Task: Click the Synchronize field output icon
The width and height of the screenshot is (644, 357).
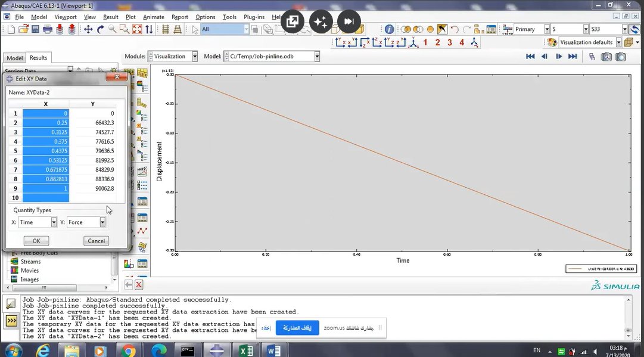Action: tap(635, 29)
